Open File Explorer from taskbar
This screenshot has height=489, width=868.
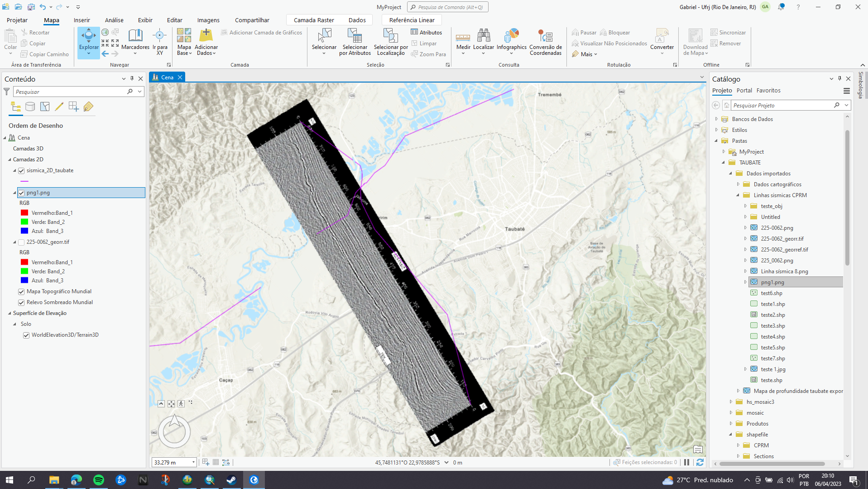[54, 480]
